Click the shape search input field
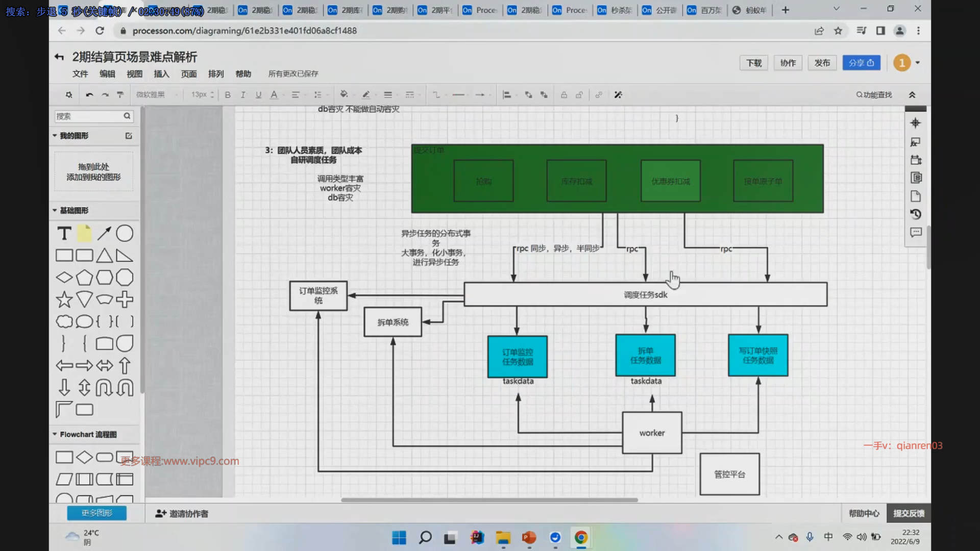The height and width of the screenshot is (551, 980). [88, 116]
